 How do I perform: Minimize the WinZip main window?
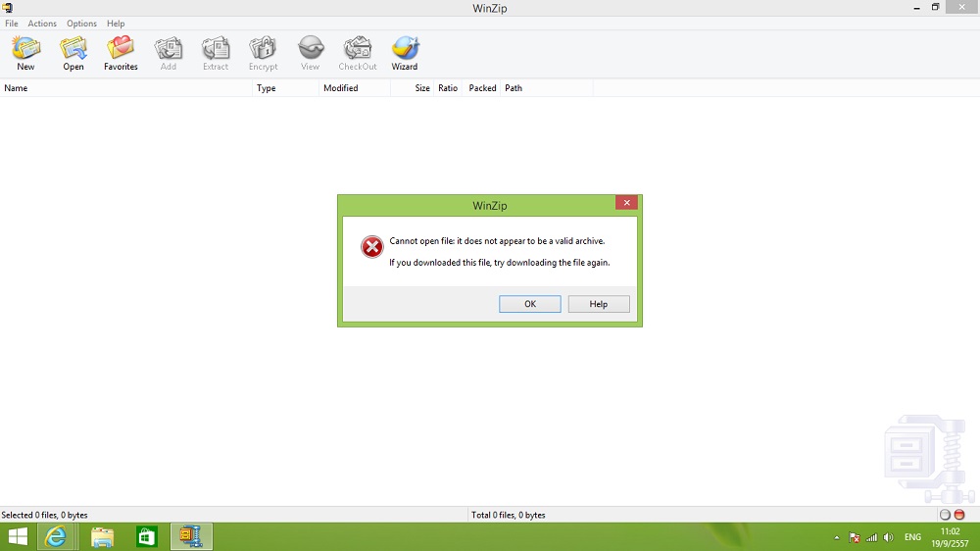917,8
